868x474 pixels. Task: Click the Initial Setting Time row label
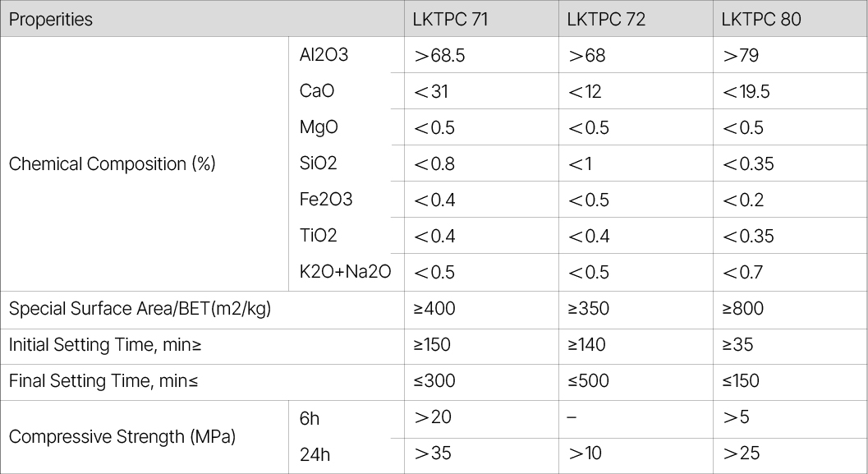[x=105, y=345]
